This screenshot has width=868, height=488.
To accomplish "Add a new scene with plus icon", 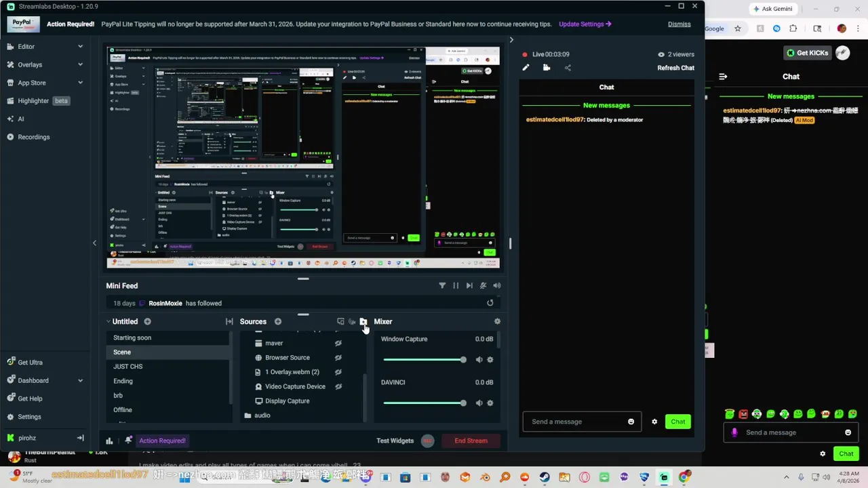I will tap(147, 322).
